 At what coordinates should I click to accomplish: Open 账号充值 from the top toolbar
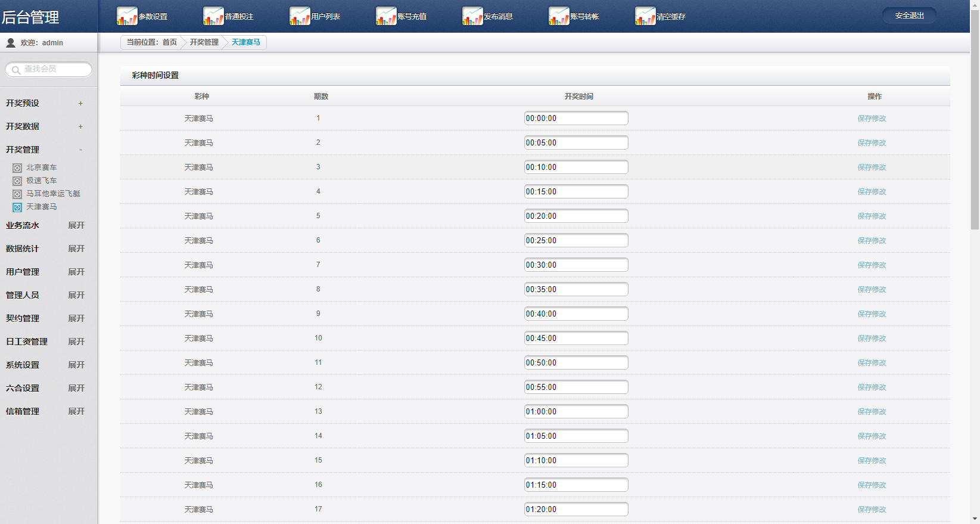385,16
